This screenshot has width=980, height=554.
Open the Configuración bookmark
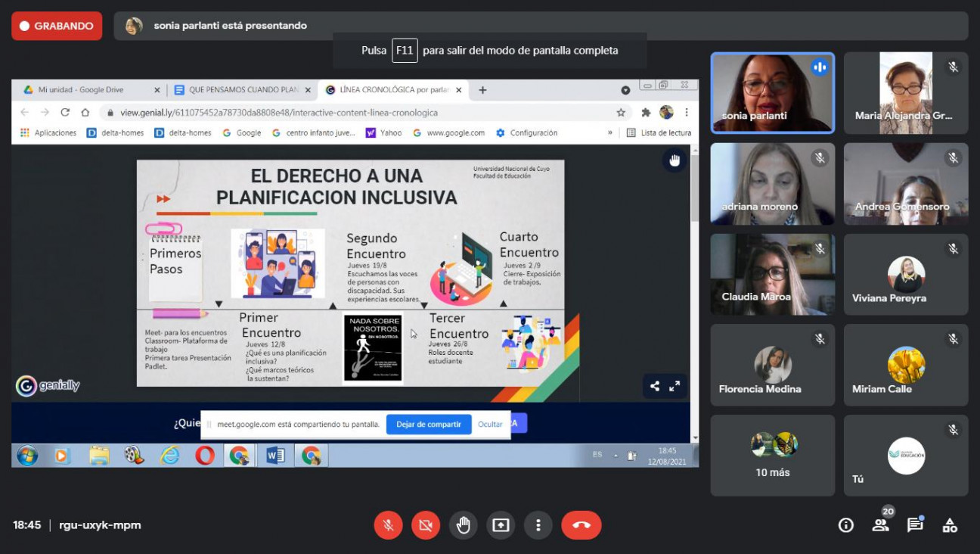tap(526, 132)
